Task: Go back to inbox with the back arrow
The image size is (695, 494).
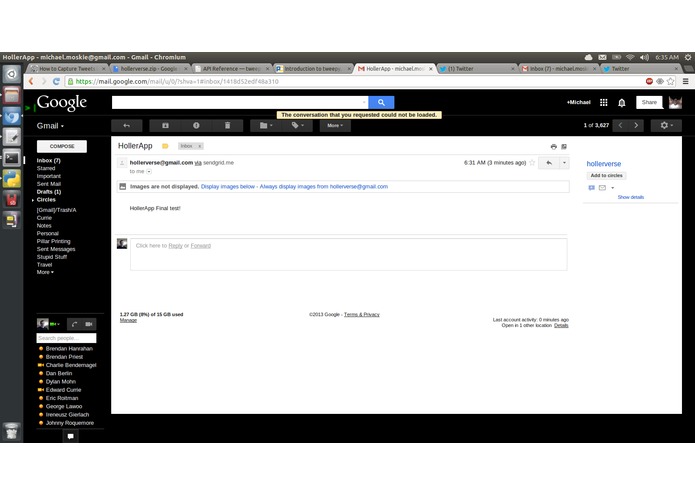Action: coord(127,126)
